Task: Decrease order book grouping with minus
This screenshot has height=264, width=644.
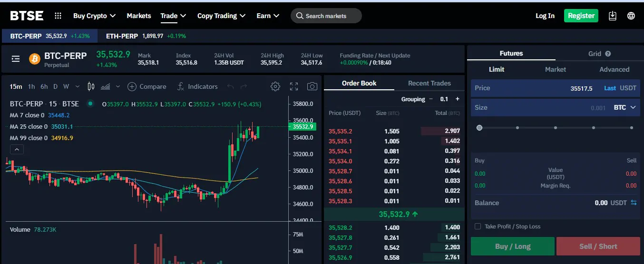Action: coord(431,99)
